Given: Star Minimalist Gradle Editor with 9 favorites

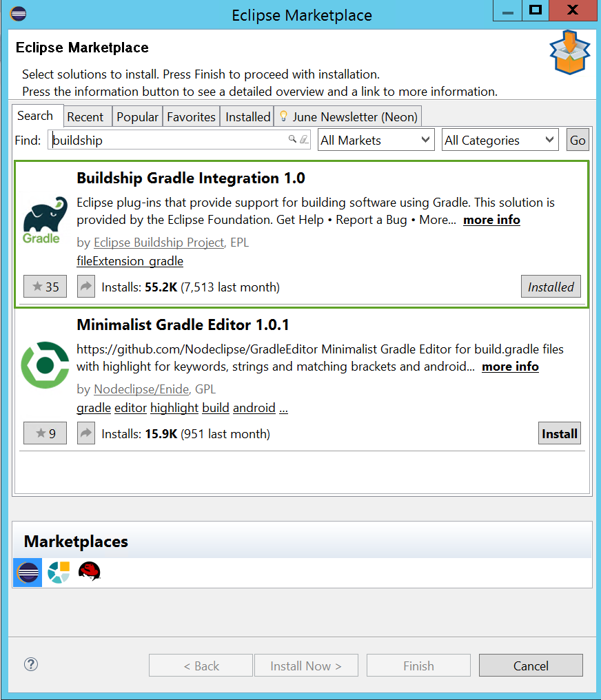Looking at the screenshot, I should click(x=45, y=433).
